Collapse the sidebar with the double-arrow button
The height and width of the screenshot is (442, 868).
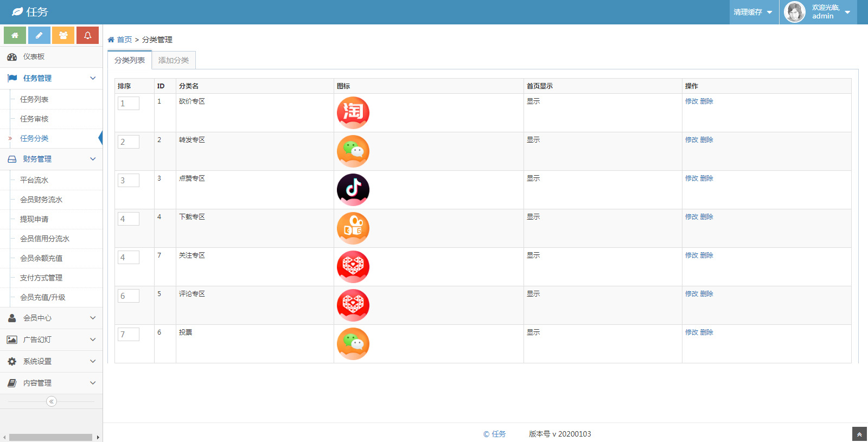tap(52, 401)
